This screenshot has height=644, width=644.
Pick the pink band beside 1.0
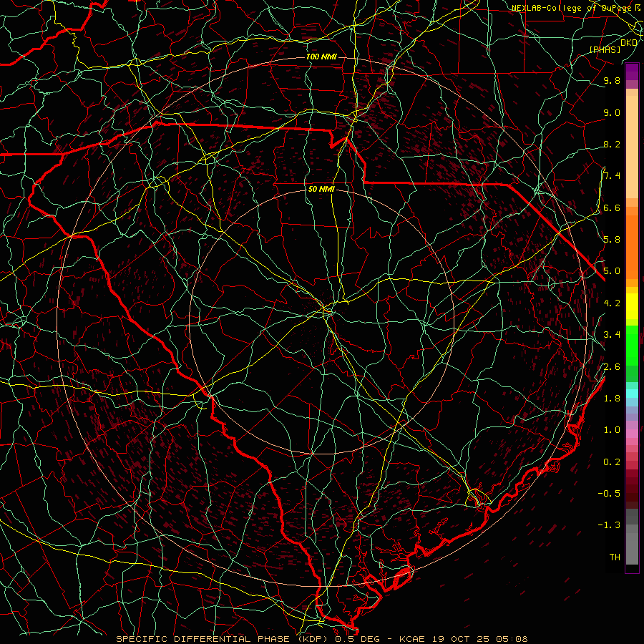(632, 434)
